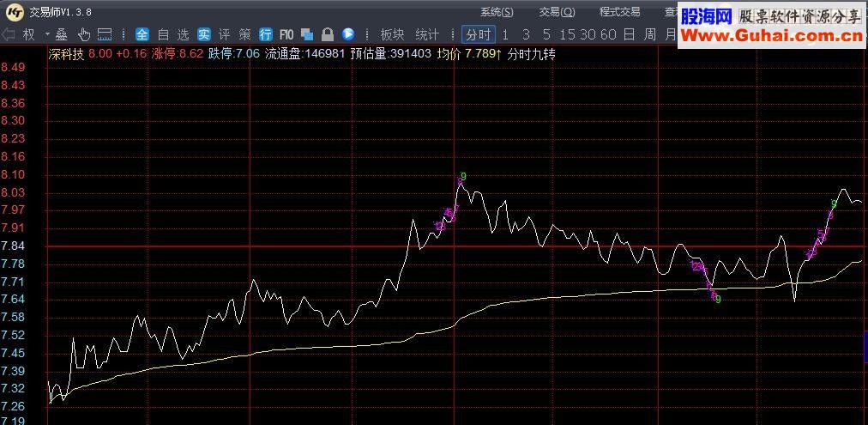Click the back arrow in the toolbar
This screenshot has height=425, width=868.
click(x=8, y=35)
